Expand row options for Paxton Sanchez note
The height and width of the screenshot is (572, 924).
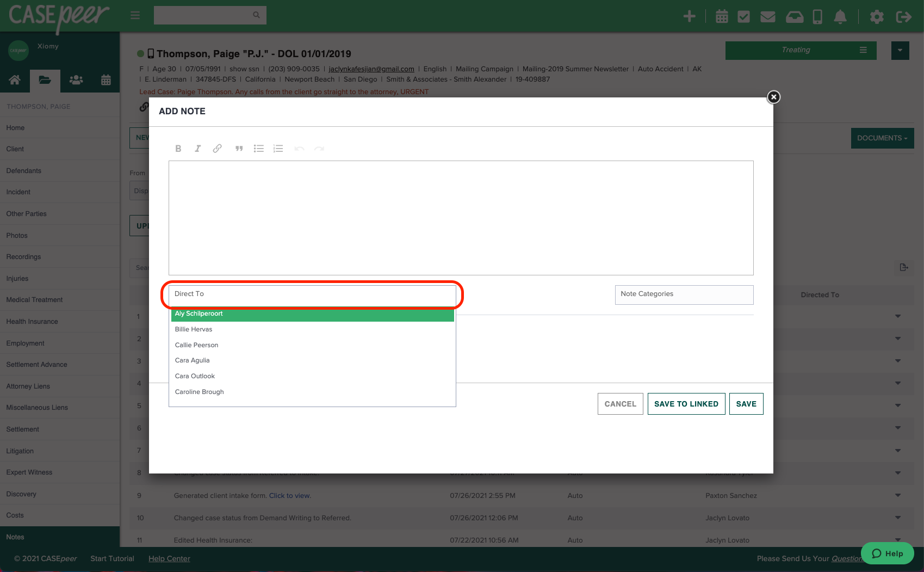point(898,495)
